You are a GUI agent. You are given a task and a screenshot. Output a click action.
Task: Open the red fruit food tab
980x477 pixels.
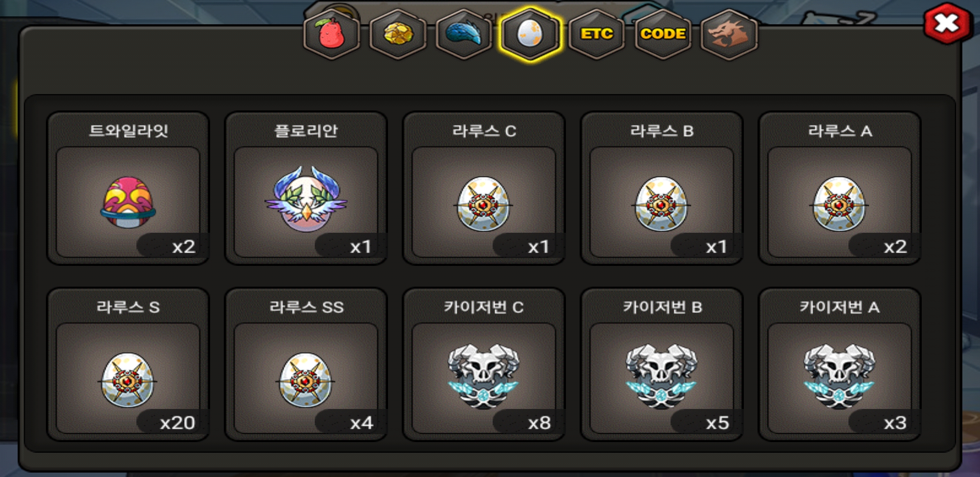[332, 34]
